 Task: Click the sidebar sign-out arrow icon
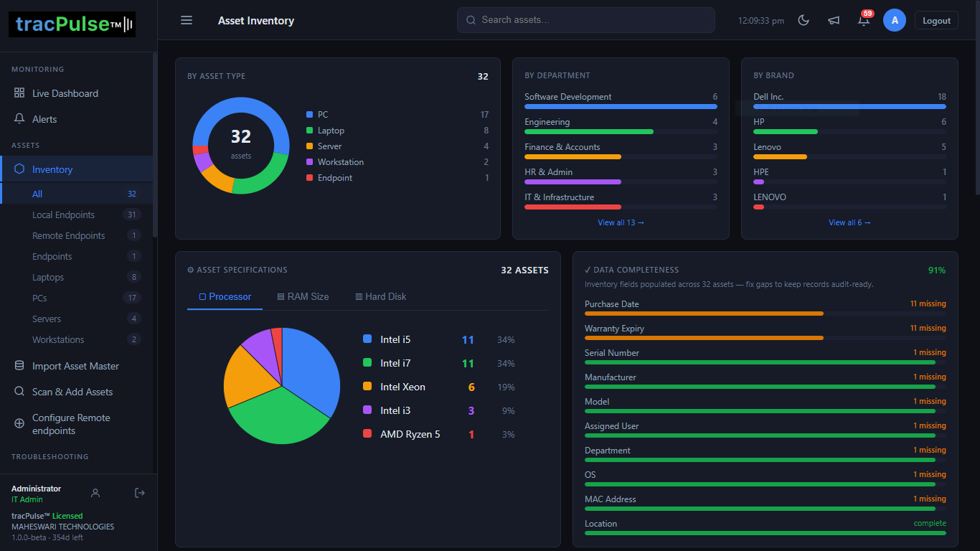point(140,493)
